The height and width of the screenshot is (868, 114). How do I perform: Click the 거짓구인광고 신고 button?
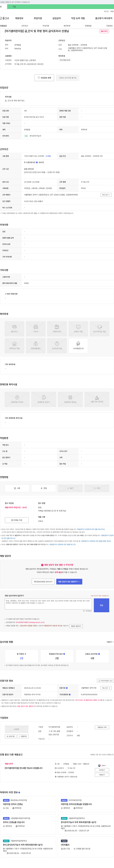tap(105, 681)
